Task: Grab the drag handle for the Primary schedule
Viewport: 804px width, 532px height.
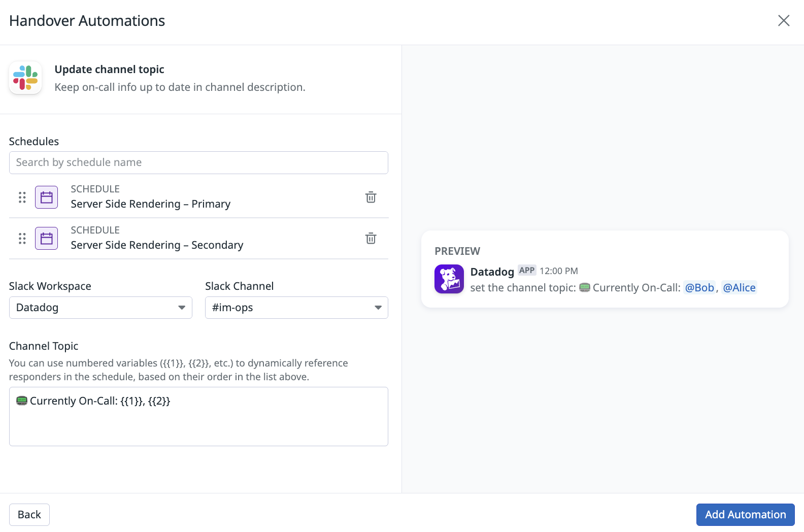Action: pyautogui.click(x=22, y=197)
